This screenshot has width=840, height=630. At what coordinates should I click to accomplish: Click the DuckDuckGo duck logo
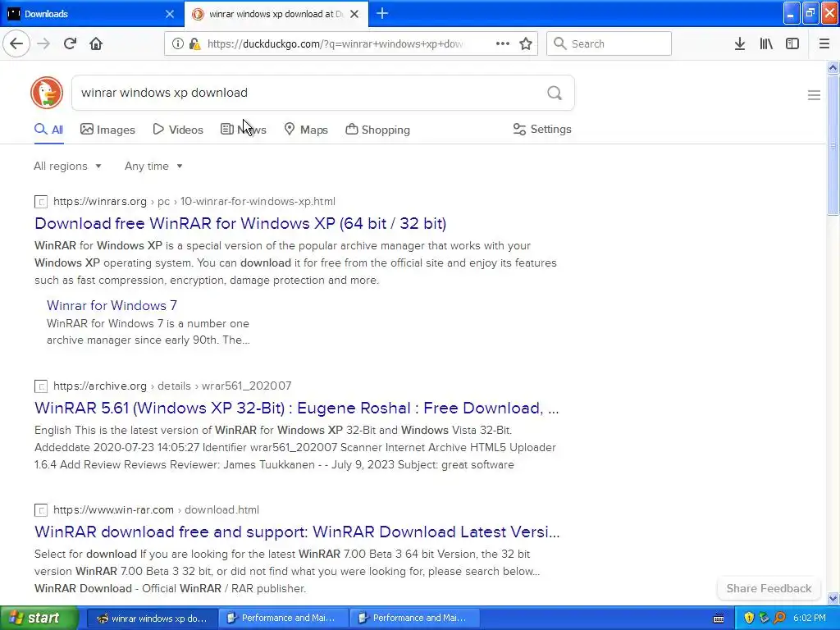click(x=47, y=93)
